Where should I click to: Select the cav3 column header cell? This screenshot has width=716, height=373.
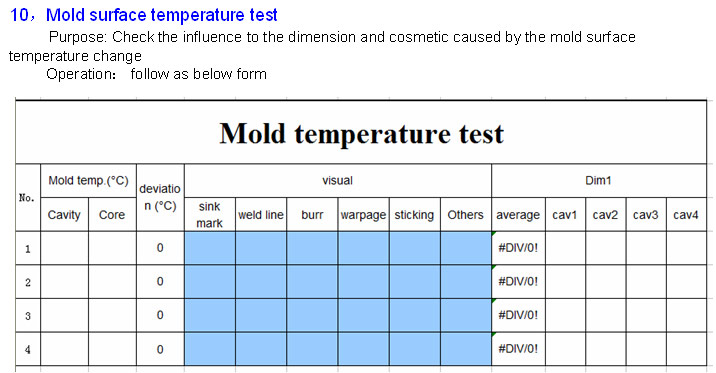tap(646, 215)
